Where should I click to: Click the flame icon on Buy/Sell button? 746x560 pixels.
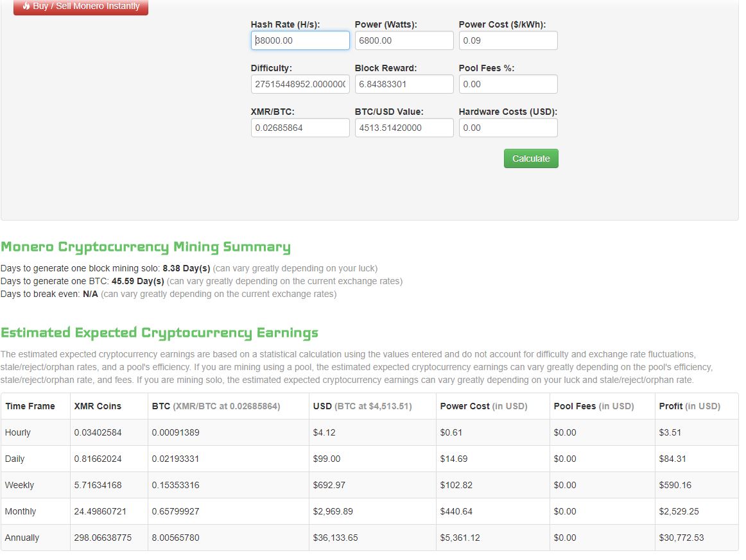pos(26,6)
